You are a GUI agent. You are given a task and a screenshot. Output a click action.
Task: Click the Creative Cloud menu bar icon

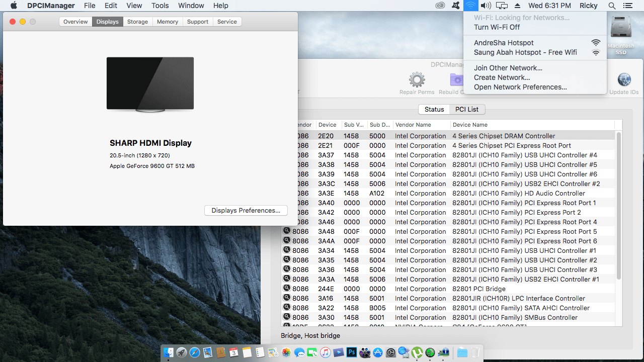click(x=440, y=6)
